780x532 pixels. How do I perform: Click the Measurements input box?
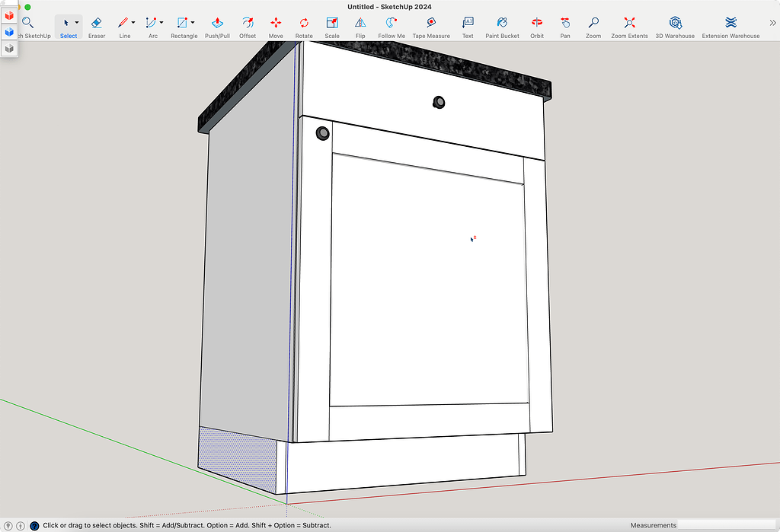pos(727,525)
